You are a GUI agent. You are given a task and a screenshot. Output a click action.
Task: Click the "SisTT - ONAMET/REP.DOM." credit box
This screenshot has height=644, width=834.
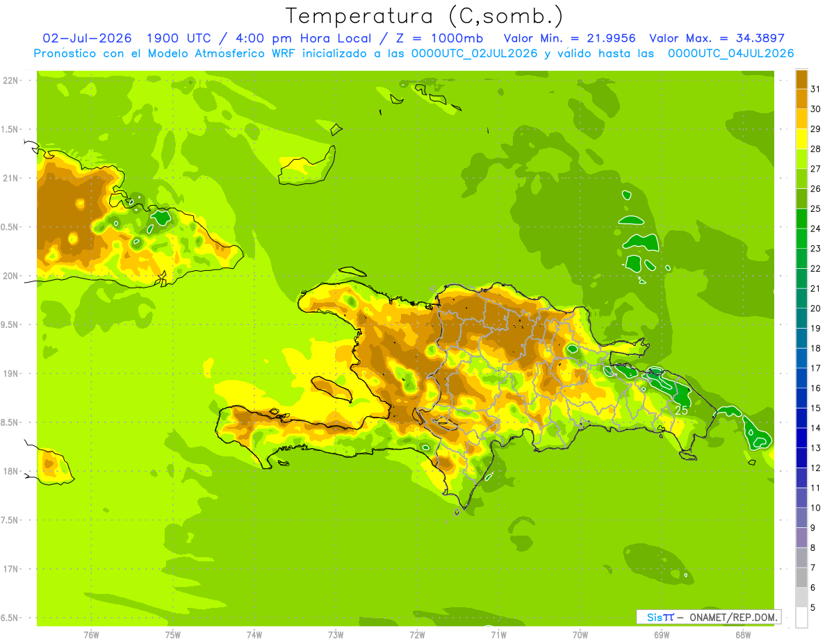pos(708,617)
